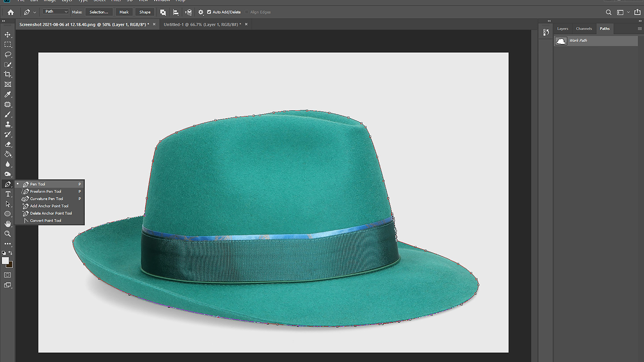Screen dimensions: 644x362
Task: Click the Home icon in options bar
Action: 11,12
